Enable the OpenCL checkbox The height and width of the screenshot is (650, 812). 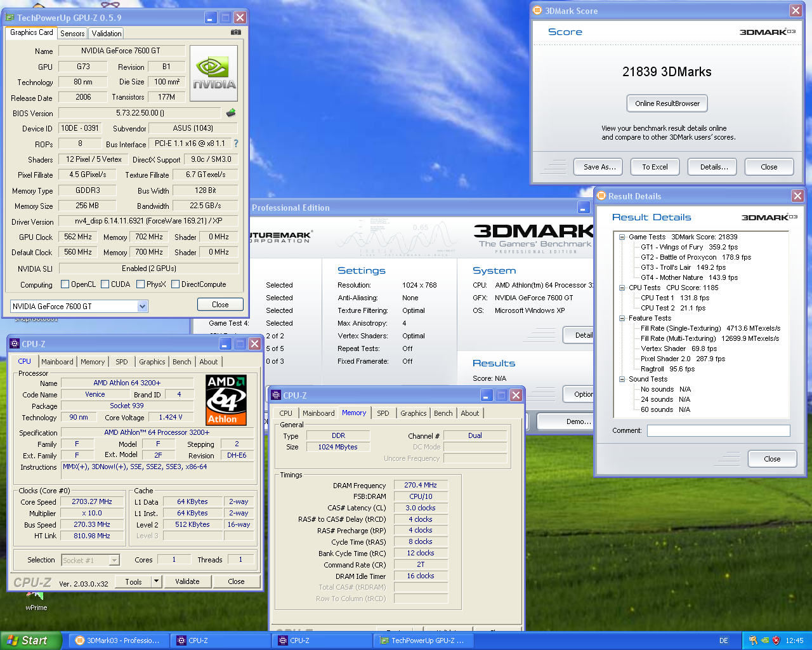click(x=65, y=284)
